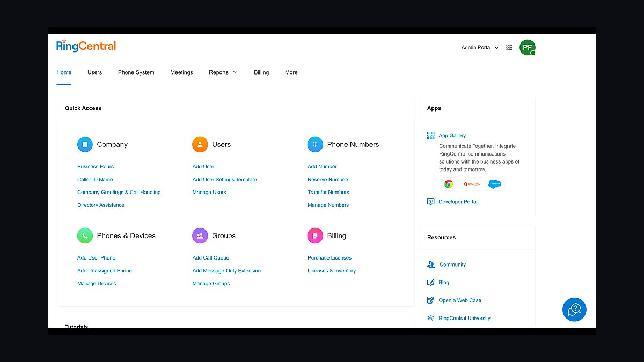
Task: Click the Add User link
Action: pos(203,167)
